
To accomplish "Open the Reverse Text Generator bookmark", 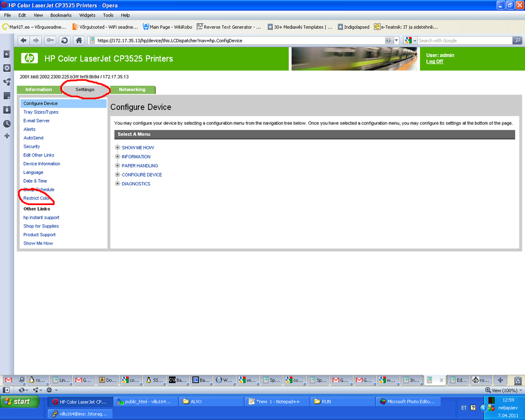I will [x=229, y=27].
